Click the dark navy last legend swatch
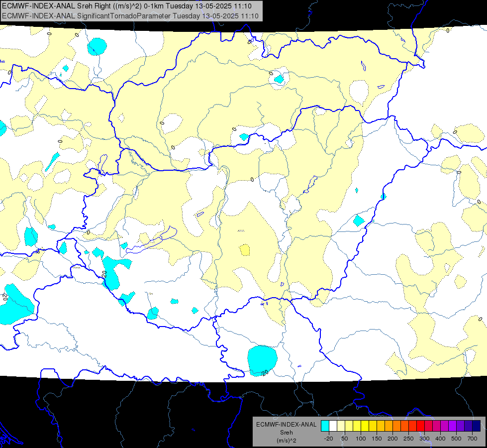487x448 pixels. pyautogui.click(x=477, y=426)
